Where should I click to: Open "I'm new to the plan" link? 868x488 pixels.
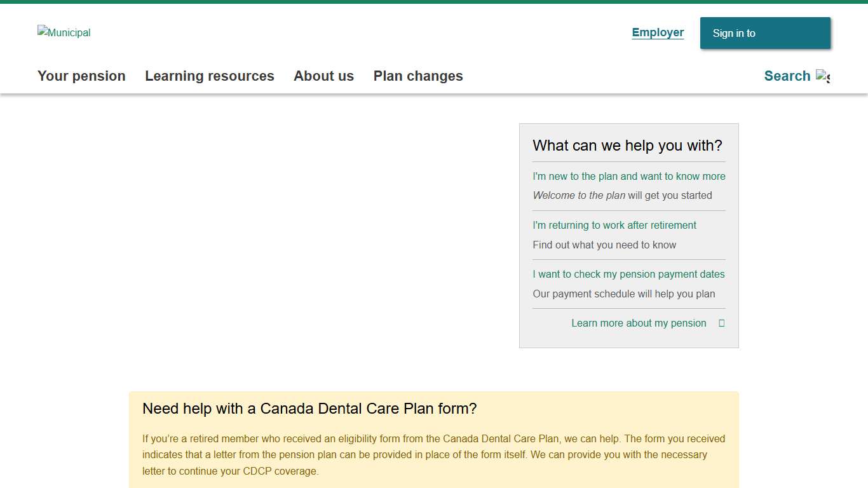629,177
